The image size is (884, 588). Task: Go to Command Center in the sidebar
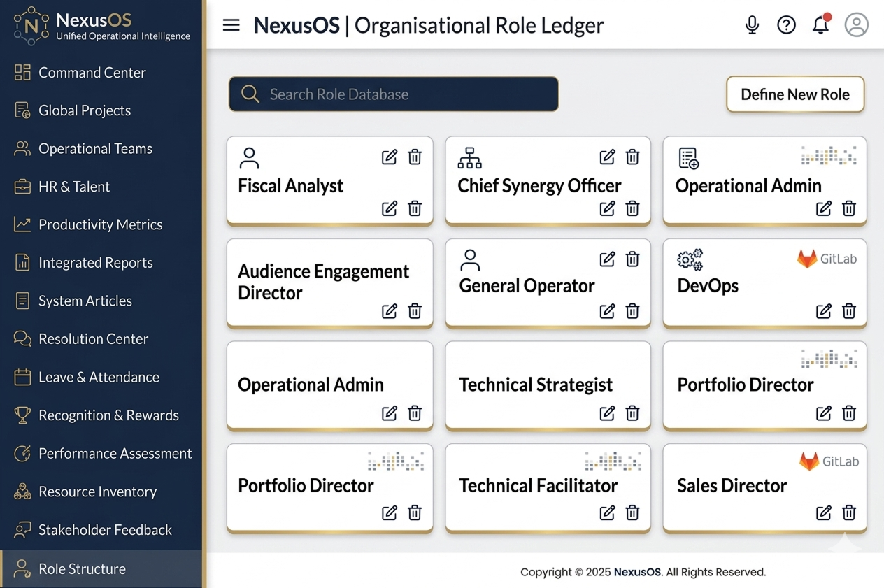[x=92, y=73]
